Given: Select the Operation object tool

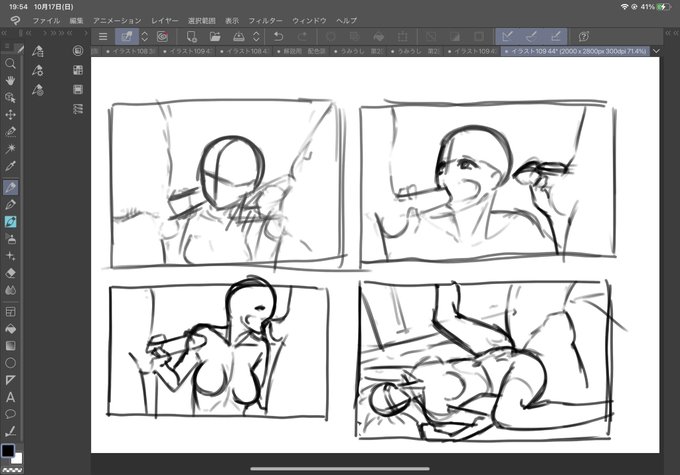Looking at the screenshot, I should point(10,98).
